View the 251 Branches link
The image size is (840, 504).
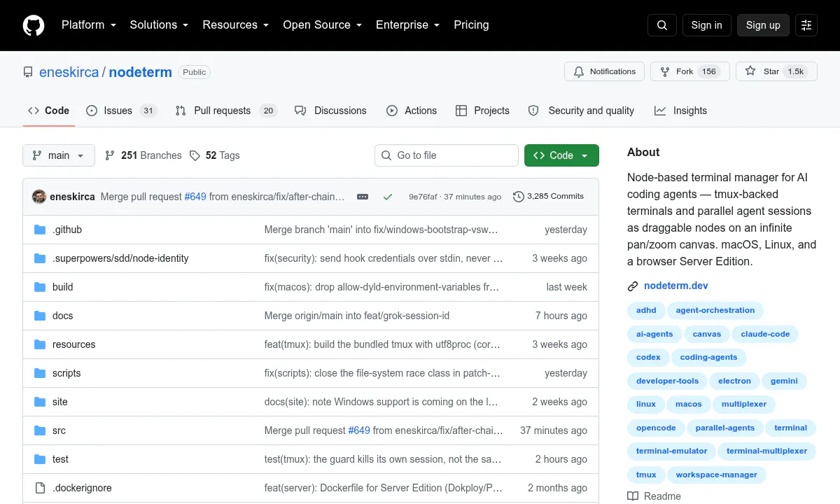coord(143,155)
